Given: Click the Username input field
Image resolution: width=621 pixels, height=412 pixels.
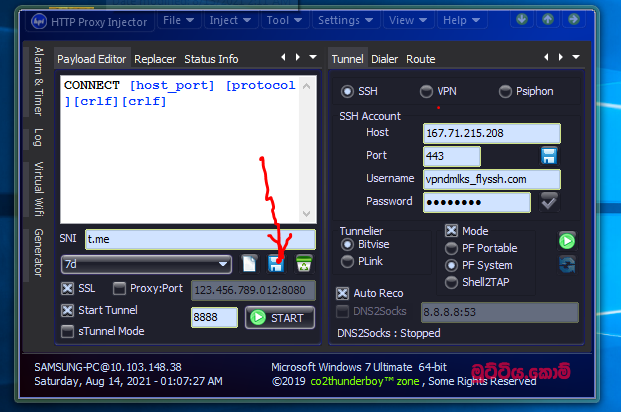Looking at the screenshot, I should (491, 179).
